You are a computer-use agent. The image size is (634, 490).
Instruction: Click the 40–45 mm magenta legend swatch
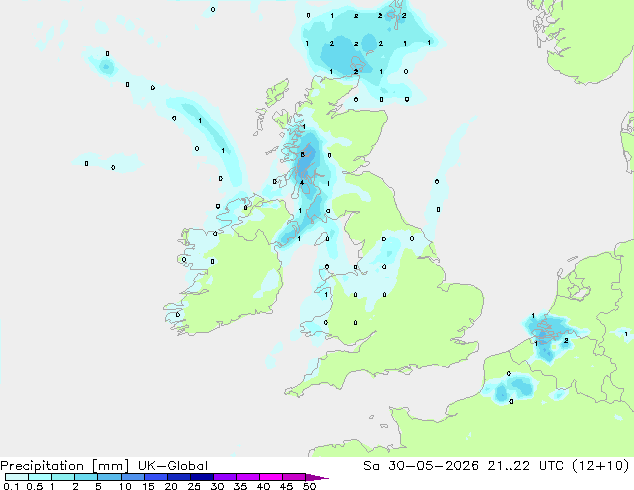coord(271,477)
